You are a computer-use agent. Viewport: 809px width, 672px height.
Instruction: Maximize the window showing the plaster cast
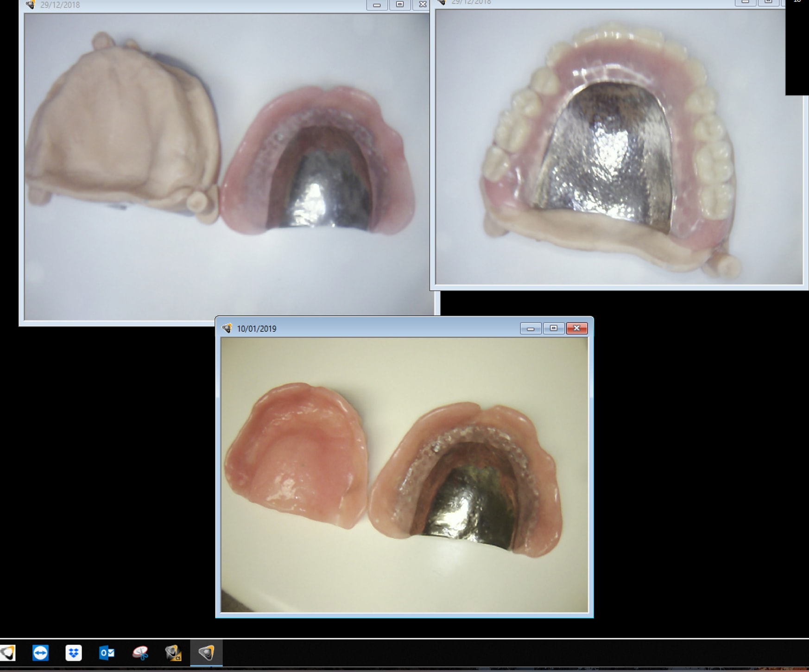(x=399, y=5)
